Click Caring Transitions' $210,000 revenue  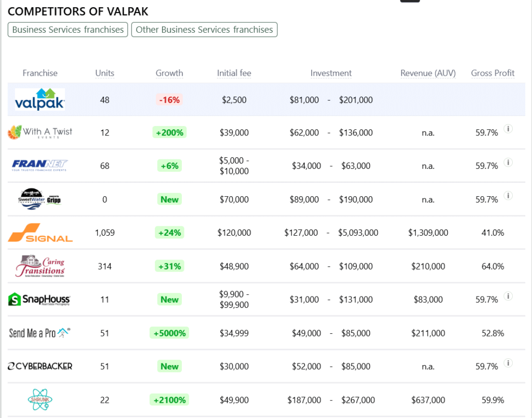pyautogui.click(x=428, y=266)
